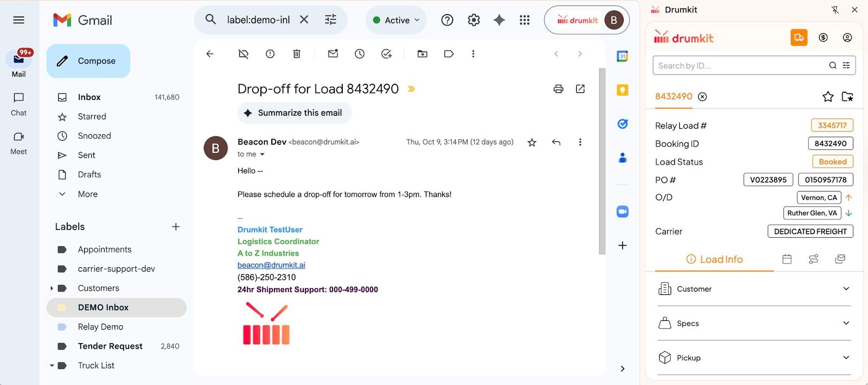Open the Gemini sparkle icon
Screen dimensions: 868x385
tap(499, 20)
